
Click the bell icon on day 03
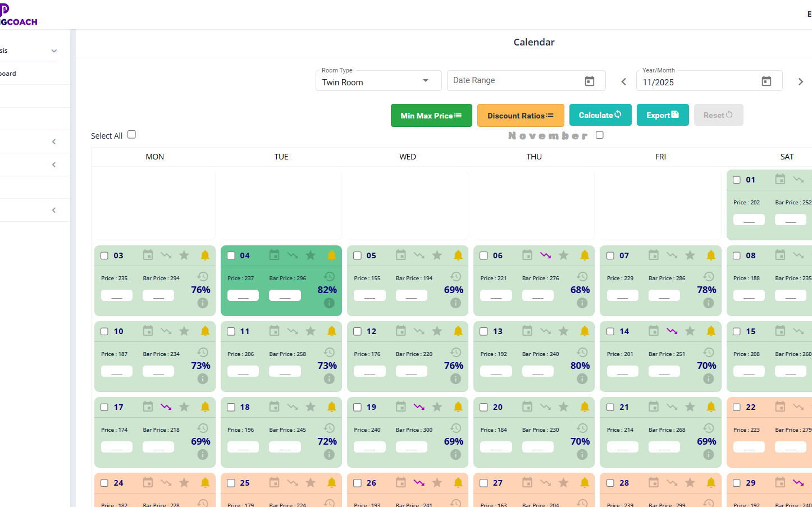coord(205,255)
